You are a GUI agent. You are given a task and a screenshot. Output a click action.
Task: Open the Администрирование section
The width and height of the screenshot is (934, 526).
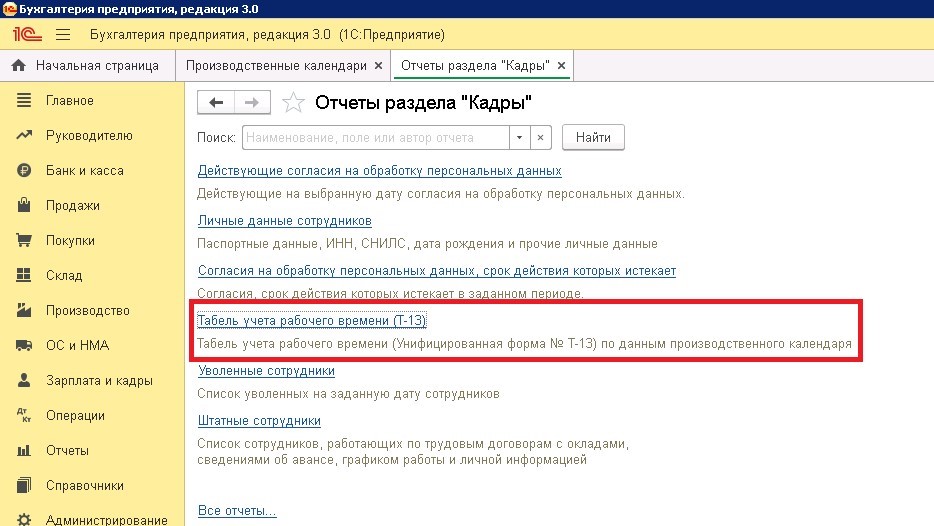107,519
